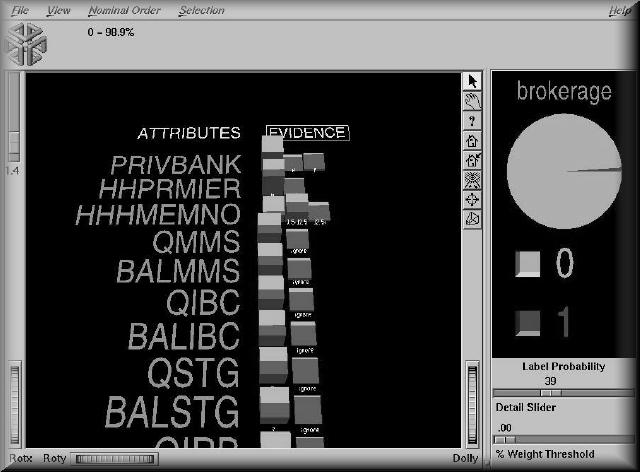
Task: Toggle the perspective camera icon
Action: [474, 218]
